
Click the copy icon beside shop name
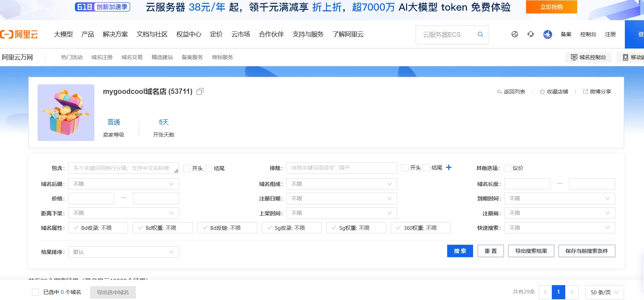pos(200,92)
